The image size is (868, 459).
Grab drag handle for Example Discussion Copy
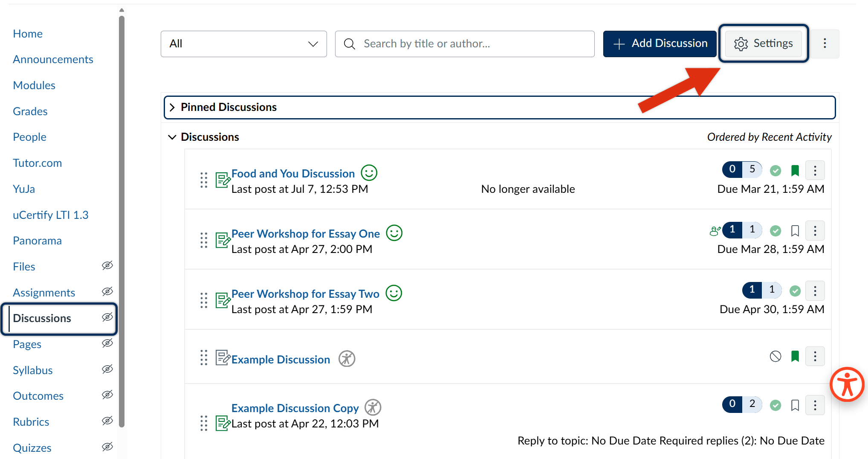coord(204,423)
